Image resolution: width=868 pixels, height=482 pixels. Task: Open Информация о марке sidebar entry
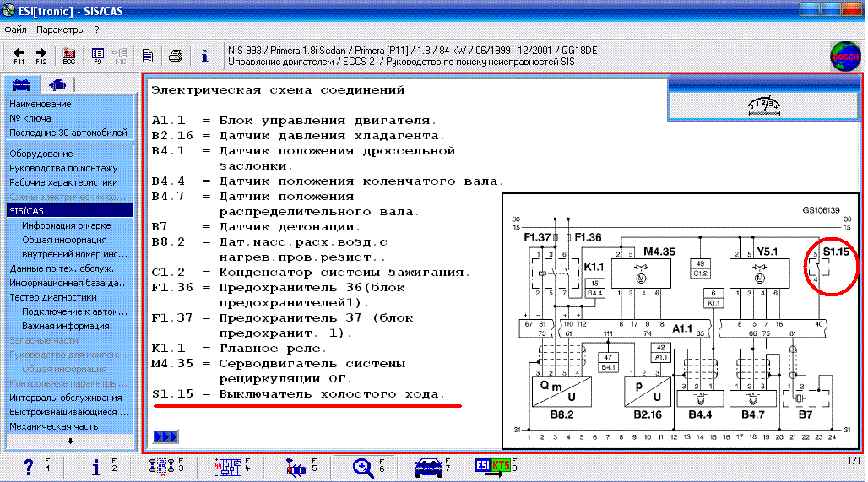[67, 225]
